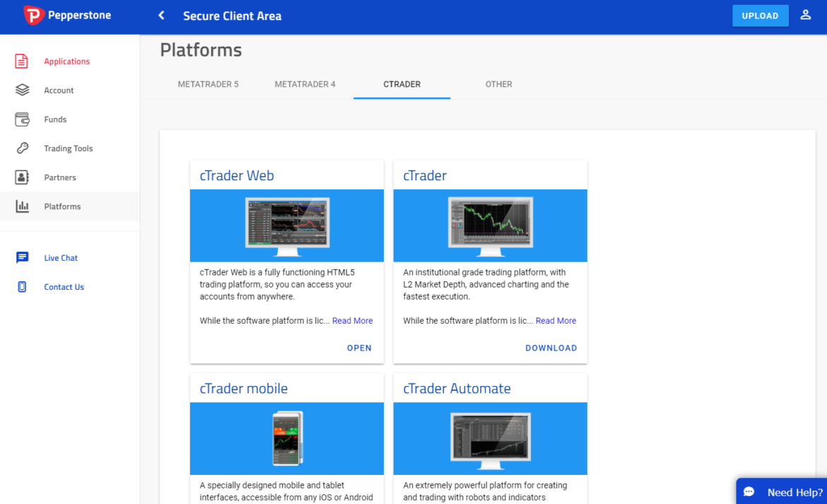The height and width of the screenshot is (504, 827).
Task: Click the cTrader mobile preview image
Action: pos(286,438)
